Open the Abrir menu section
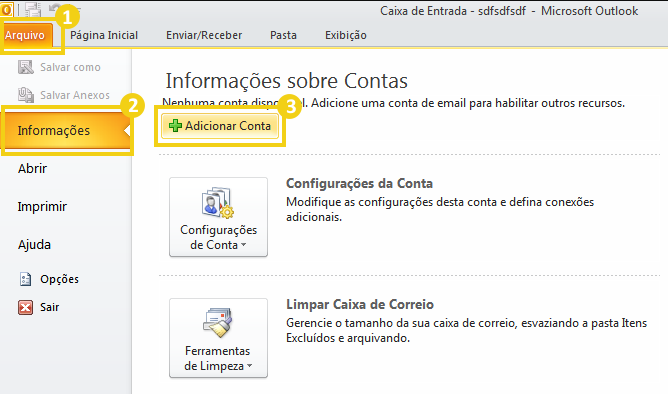The width and height of the screenshot is (668, 394). pyautogui.click(x=32, y=169)
